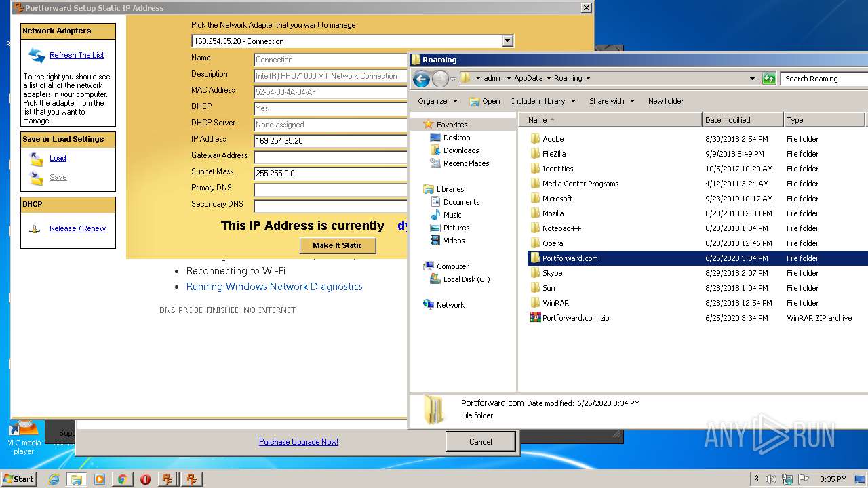Image resolution: width=868 pixels, height=488 pixels.
Task: Select the Opera folder icon
Action: (534, 243)
